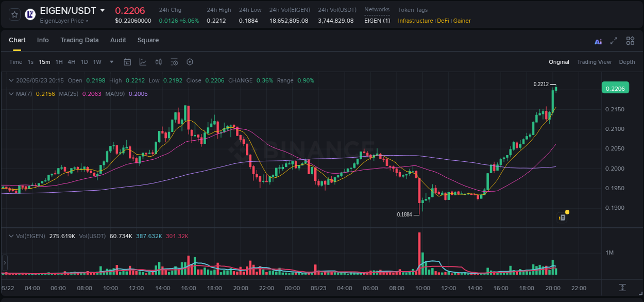Image resolution: width=644 pixels, height=302 pixels.
Task: Toggle auto-fit price scale icon
Action: 622,288
